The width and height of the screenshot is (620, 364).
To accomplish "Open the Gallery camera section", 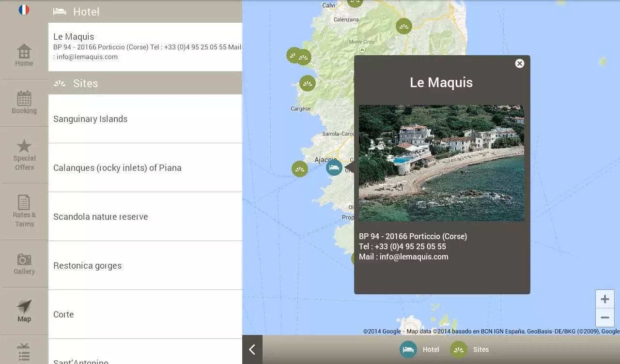I will (x=24, y=264).
